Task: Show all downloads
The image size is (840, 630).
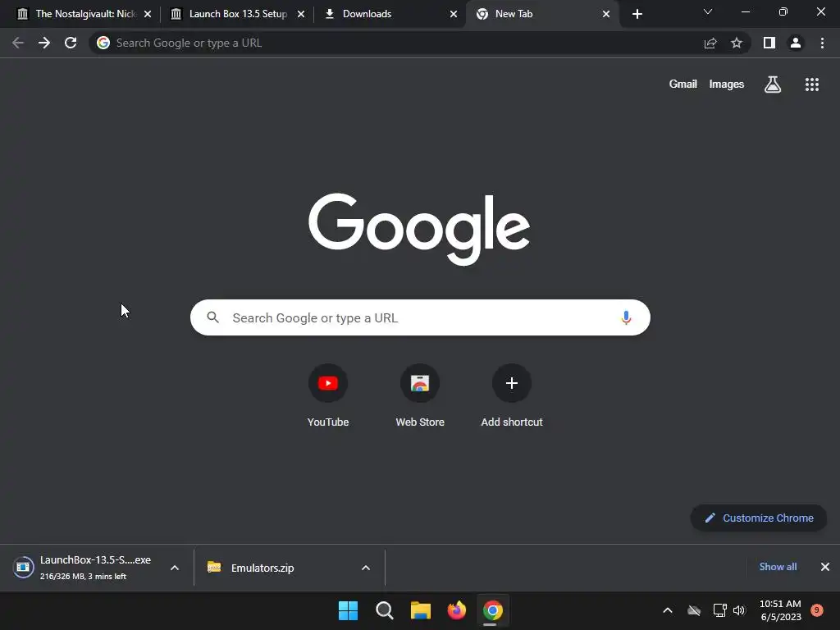Action: point(778,567)
